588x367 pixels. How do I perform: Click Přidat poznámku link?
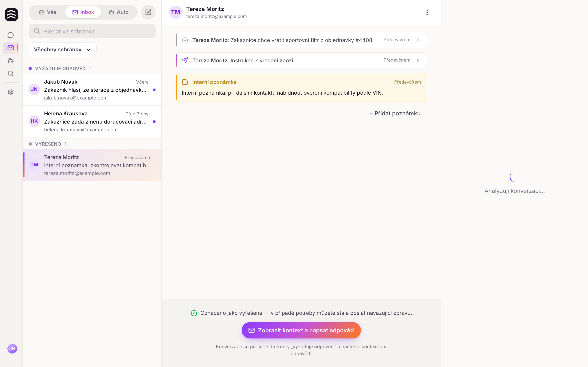coord(395,113)
